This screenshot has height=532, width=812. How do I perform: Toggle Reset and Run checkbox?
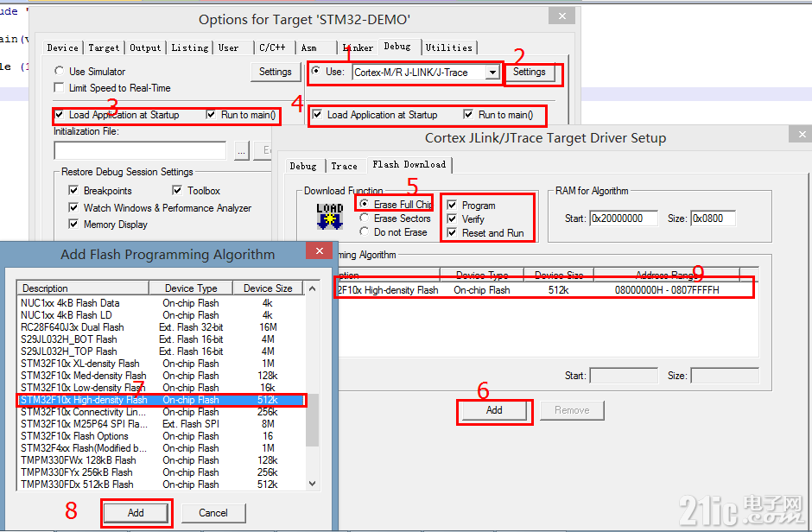click(x=452, y=233)
